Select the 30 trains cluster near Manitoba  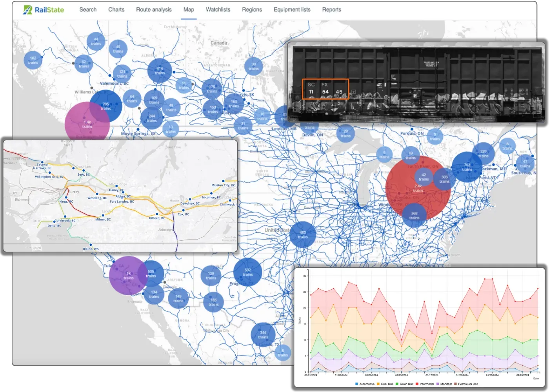pos(253,66)
